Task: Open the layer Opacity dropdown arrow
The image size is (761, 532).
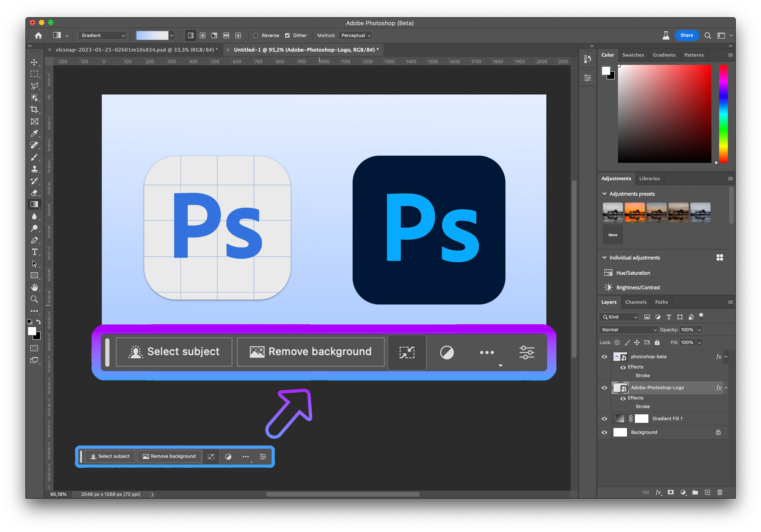Action: (x=699, y=330)
